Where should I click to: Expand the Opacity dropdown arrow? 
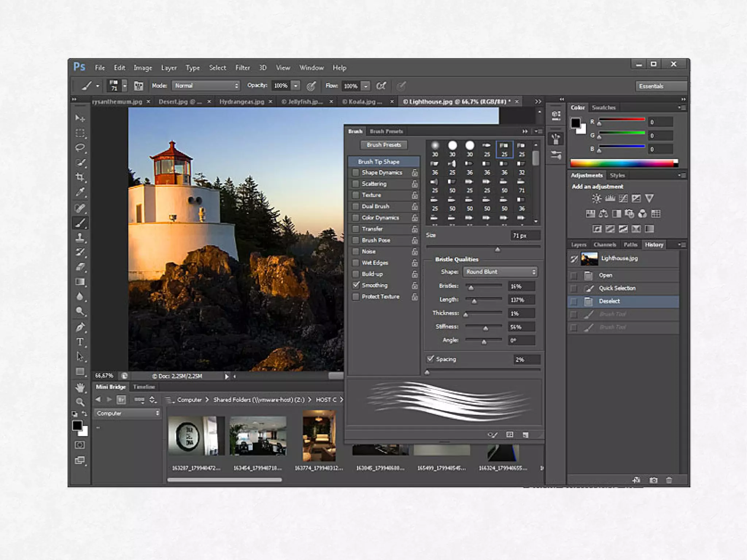coord(296,86)
